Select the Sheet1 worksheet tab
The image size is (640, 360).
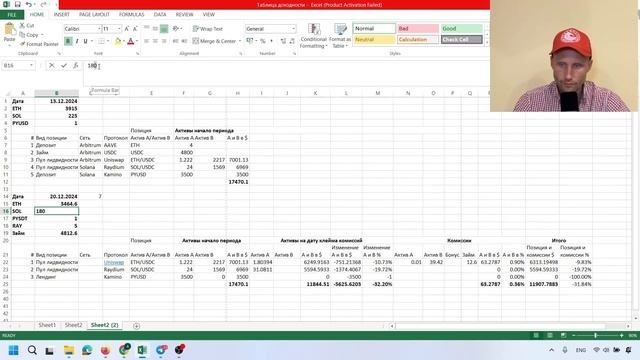pos(47,325)
